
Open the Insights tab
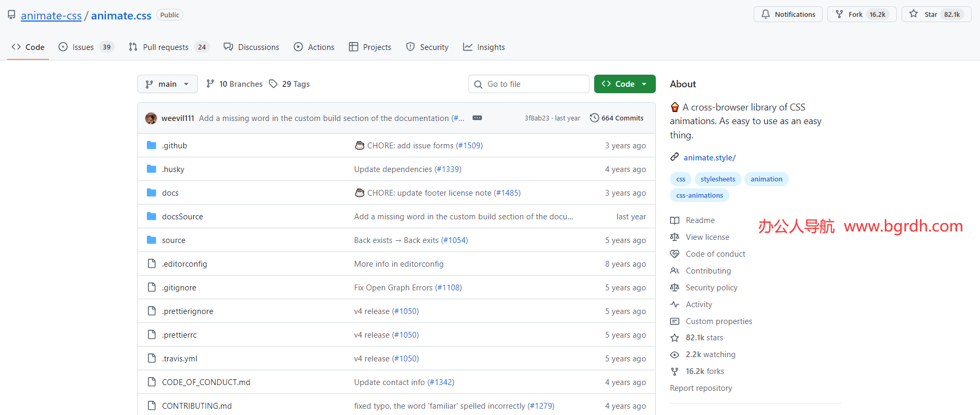pyautogui.click(x=484, y=47)
